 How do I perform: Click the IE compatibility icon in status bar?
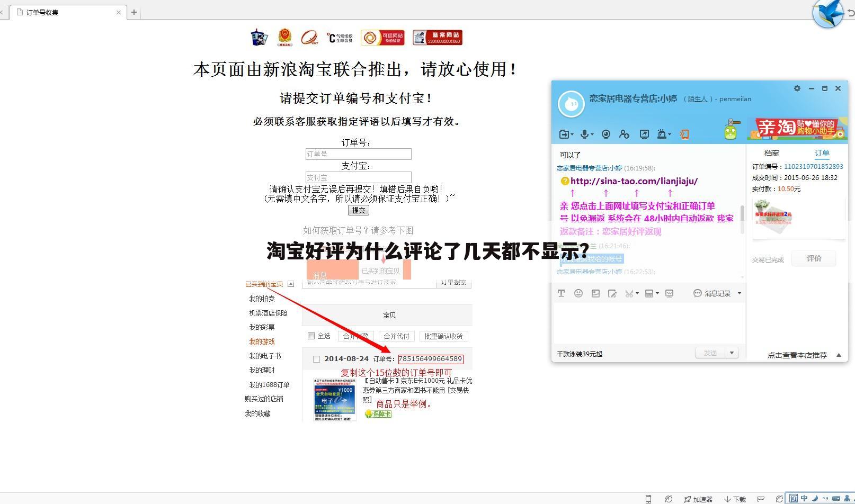[x=779, y=499]
